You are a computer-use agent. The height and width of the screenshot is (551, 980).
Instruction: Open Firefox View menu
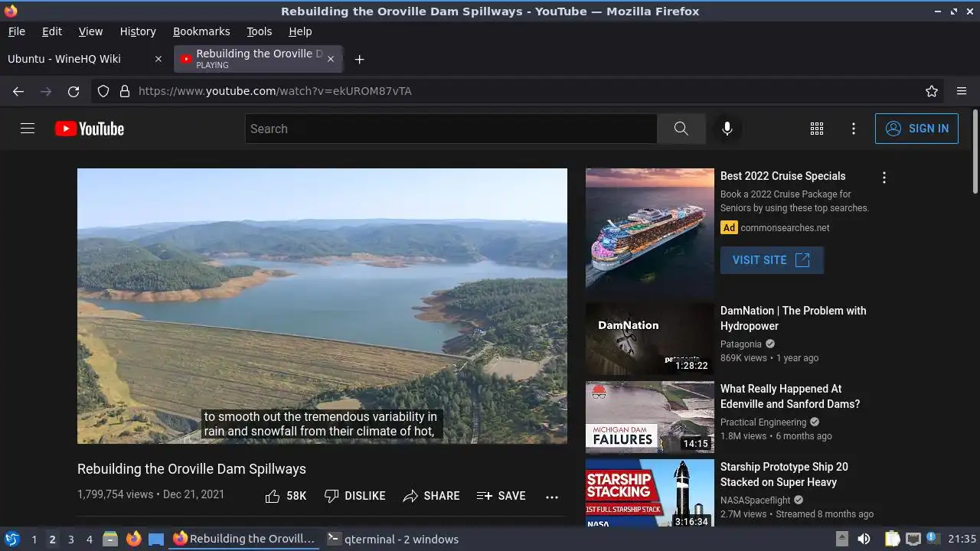click(x=90, y=31)
